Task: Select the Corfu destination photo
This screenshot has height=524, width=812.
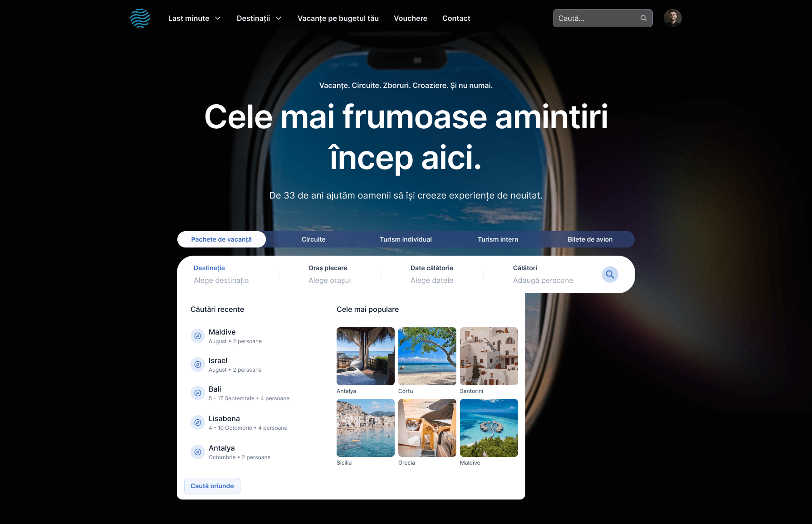Action: pos(427,356)
